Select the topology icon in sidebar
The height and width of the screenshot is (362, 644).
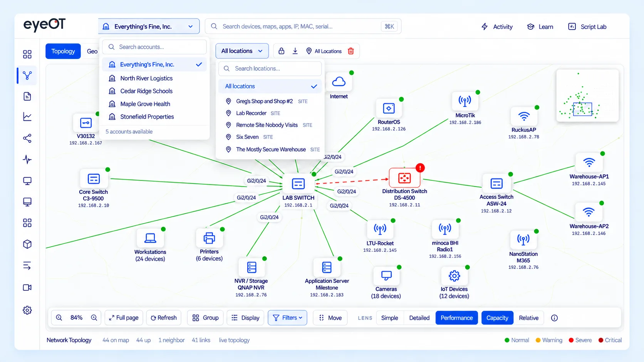(27, 75)
